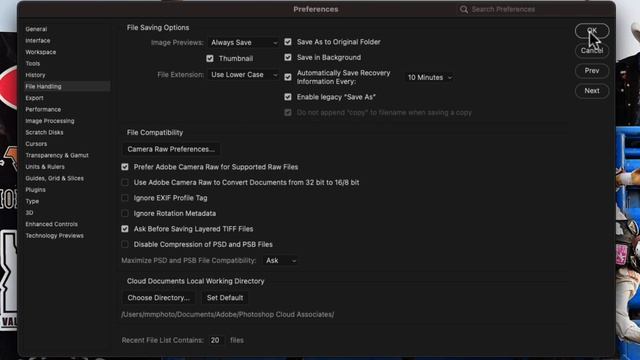Select Interface in the sidebar
Image resolution: width=640 pixels, height=360 pixels.
pos(38,40)
